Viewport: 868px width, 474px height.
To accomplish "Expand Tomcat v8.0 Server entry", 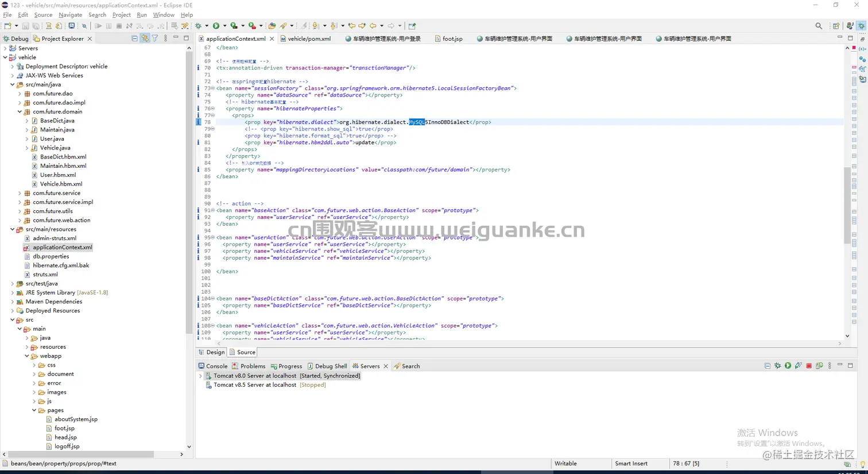I will click(x=200, y=376).
